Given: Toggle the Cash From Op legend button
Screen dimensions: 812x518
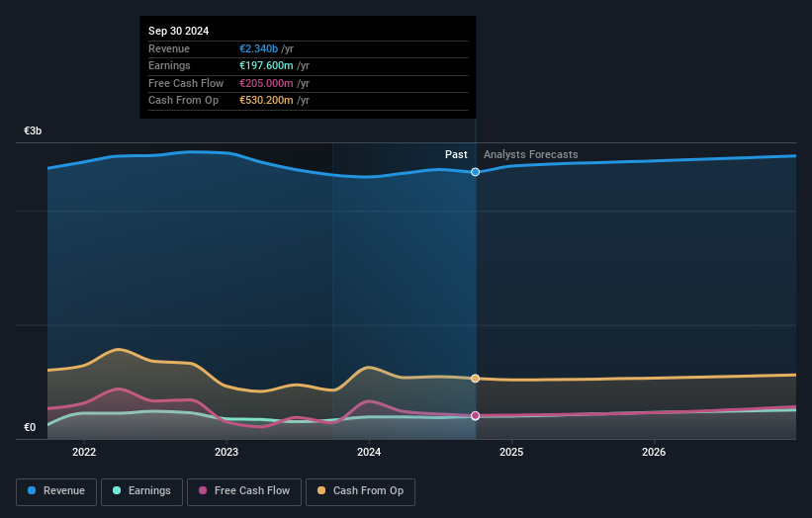Looking at the screenshot, I should click(x=360, y=491).
